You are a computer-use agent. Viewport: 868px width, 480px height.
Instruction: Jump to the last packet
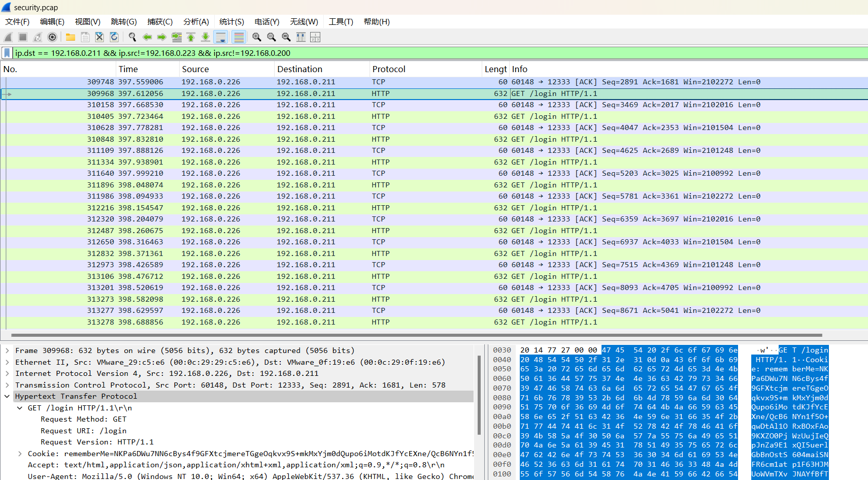[206, 37]
